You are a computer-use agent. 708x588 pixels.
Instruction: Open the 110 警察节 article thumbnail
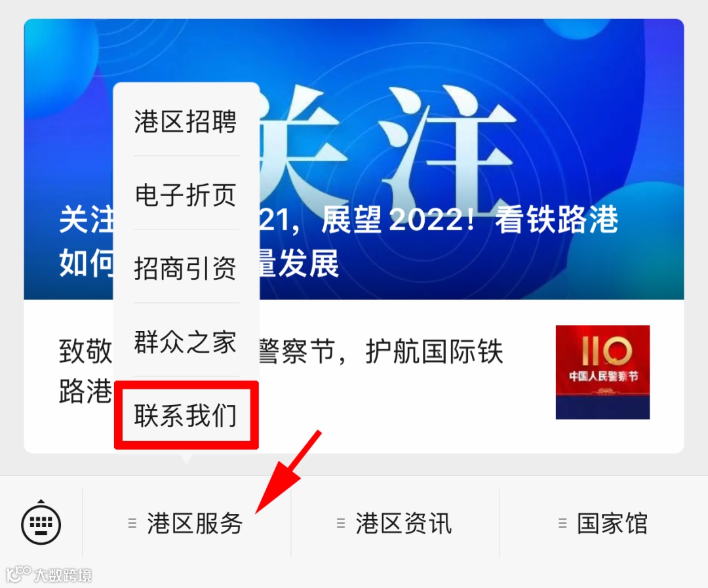pyautogui.click(x=602, y=372)
